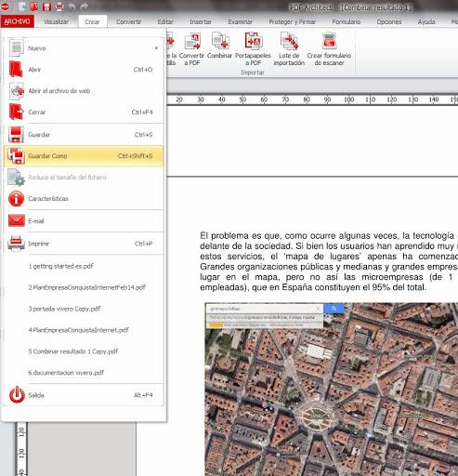Open recent file PlanEmpresaConquistaInternetFeb14.pdf
Screen dimensions: 458x476
point(87,287)
